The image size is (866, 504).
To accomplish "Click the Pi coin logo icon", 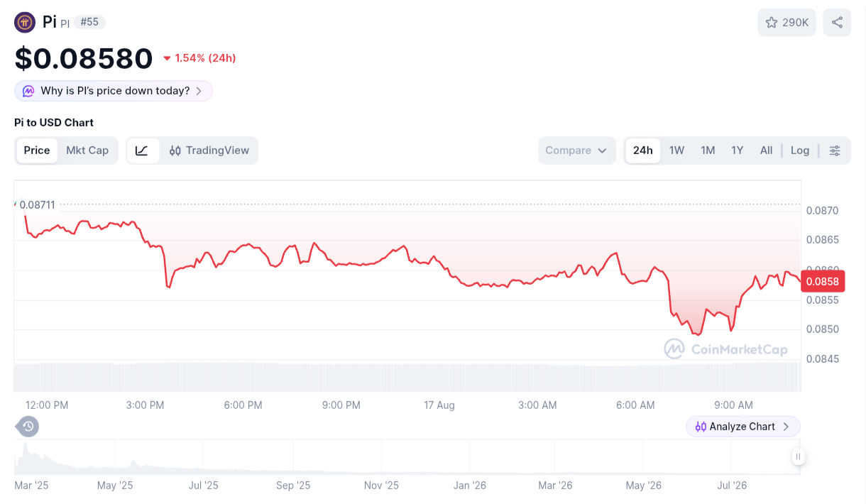I will click(25, 22).
